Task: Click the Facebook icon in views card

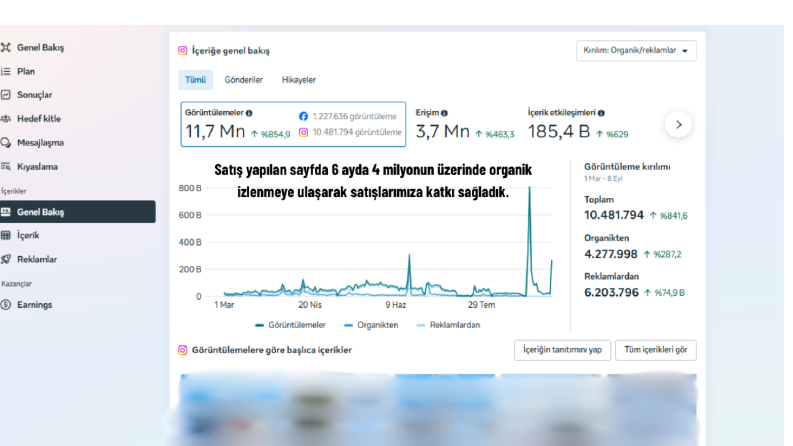Action: pos(303,116)
